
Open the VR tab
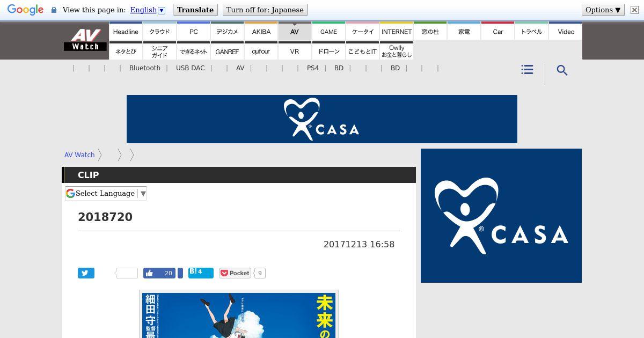pyautogui.click(x=295, y=51)
